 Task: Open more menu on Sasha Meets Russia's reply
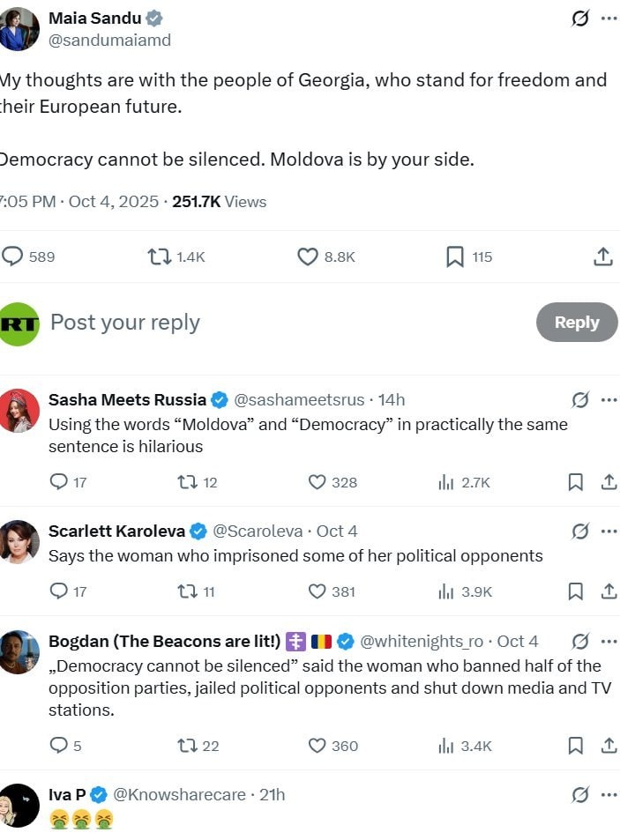tap(609, 399)
